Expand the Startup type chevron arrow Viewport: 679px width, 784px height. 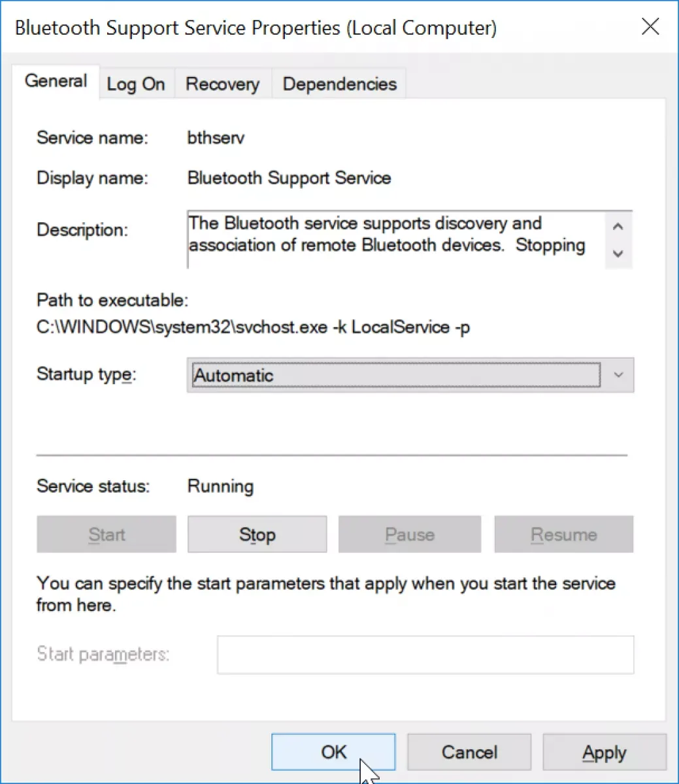(x=618, y=375)
